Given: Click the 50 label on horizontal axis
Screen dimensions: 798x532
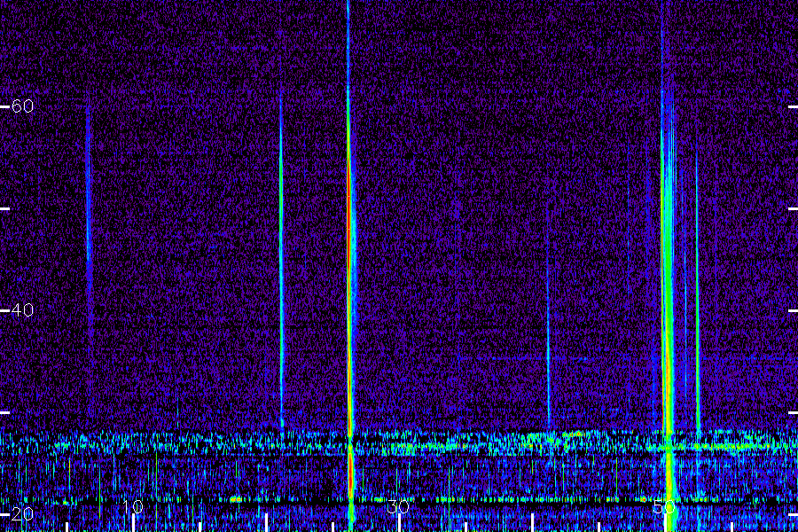Looking at the screenshot, I should 664,507.
